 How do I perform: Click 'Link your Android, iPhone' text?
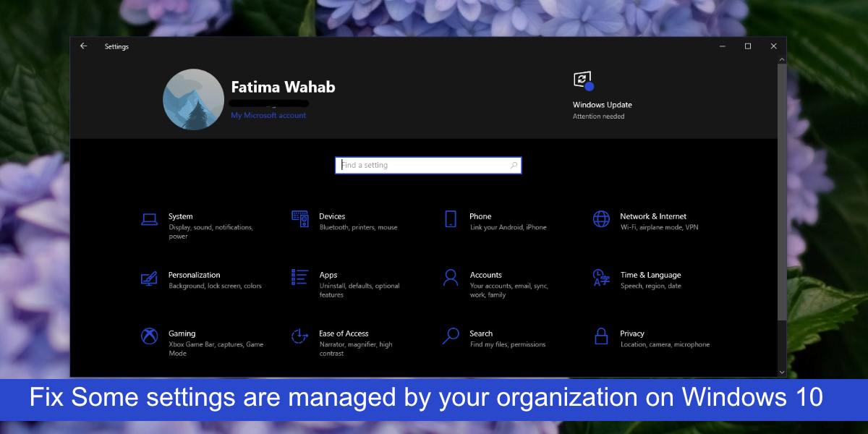pyautogui.click(x=509, y=228)
